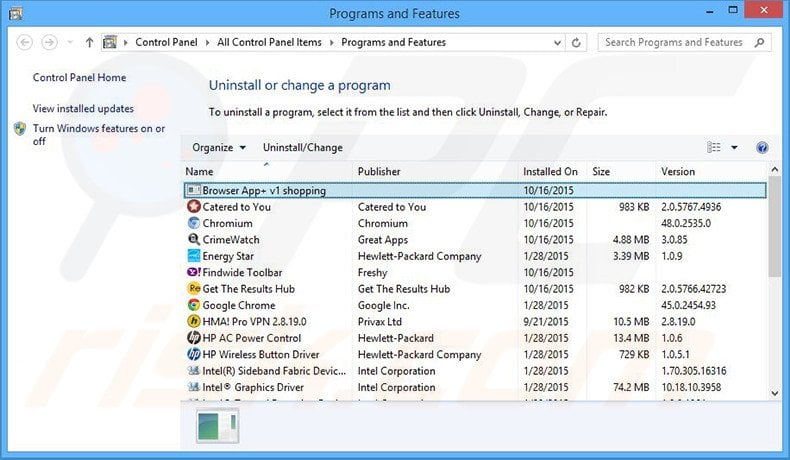Click the Great Apps publisher cell
790x460 pixels.
383,240
